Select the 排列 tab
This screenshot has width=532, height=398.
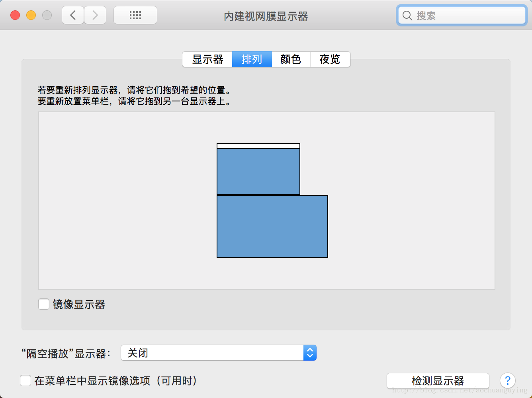click(x=252, y=59)
